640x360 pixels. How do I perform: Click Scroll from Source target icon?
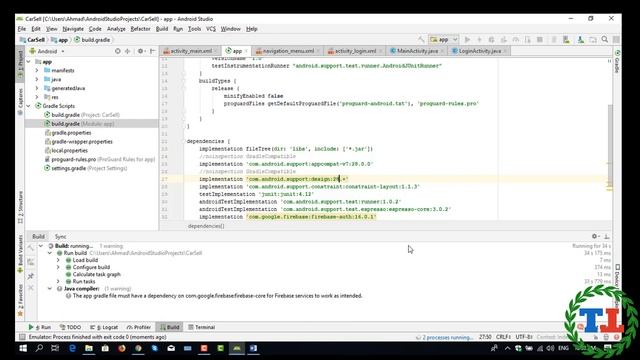[118, 51]
